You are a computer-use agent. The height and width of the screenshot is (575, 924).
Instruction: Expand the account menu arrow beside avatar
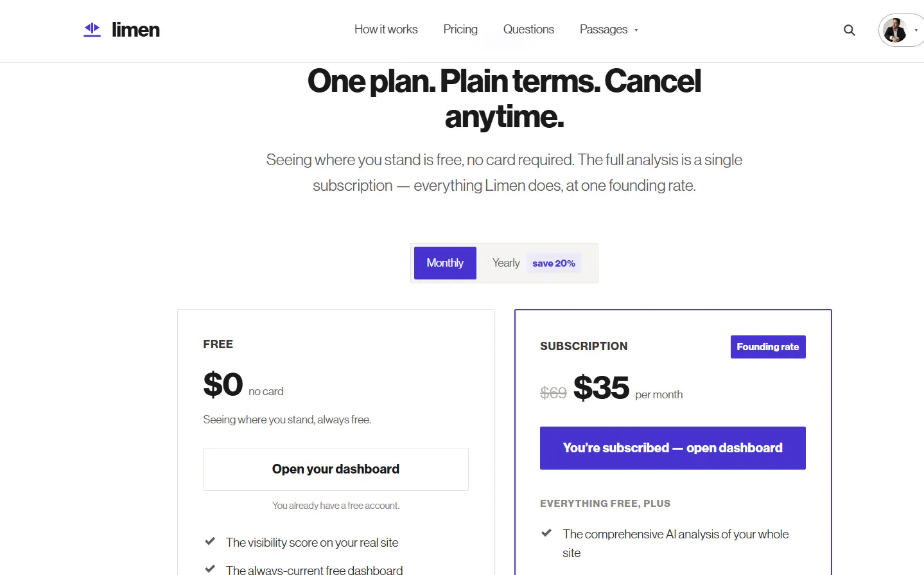pyautogui.click(x=916, y=30)
